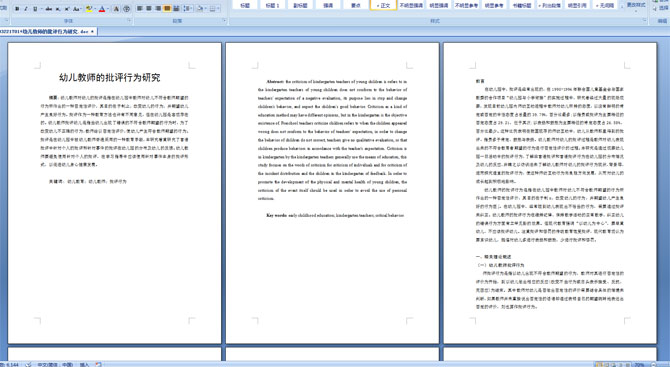Screen dimensions: 670x367
Task: Apply the 标题 1 style
Action: pos(272,4)
